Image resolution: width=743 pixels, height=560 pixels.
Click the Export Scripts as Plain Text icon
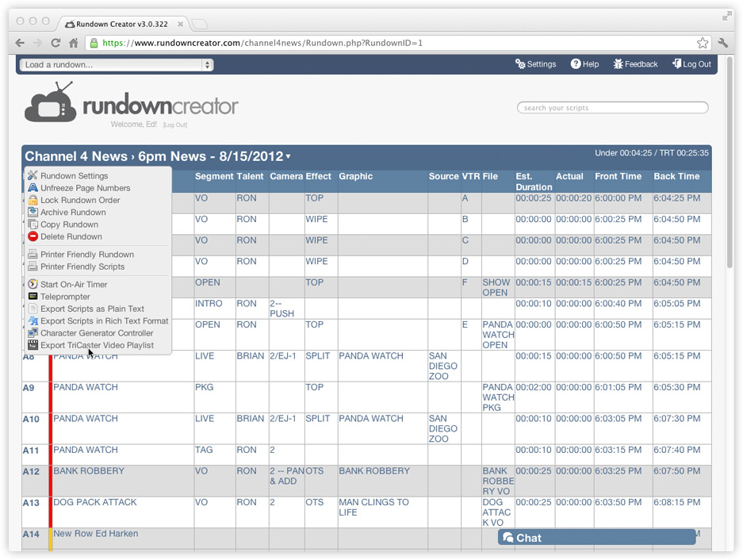coord(33,309)
